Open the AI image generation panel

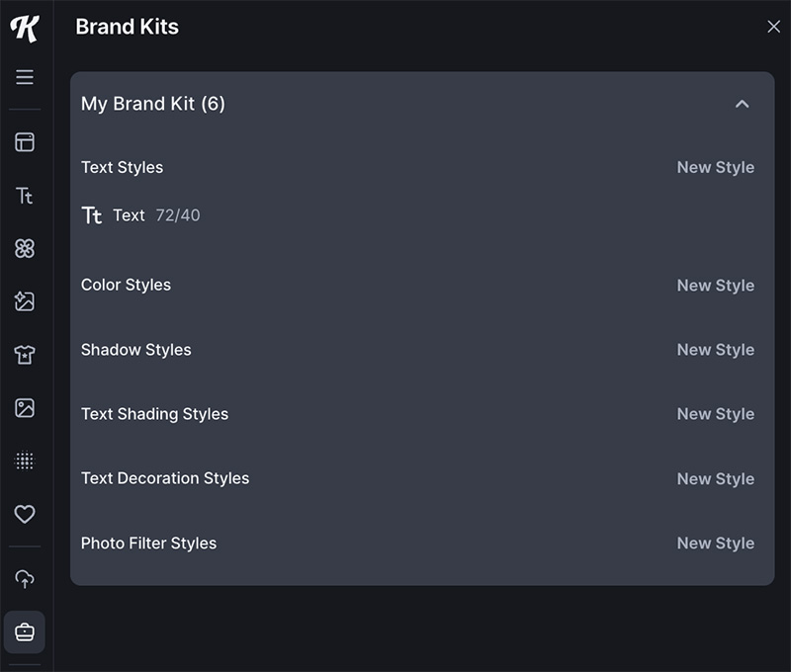point(25,302)
